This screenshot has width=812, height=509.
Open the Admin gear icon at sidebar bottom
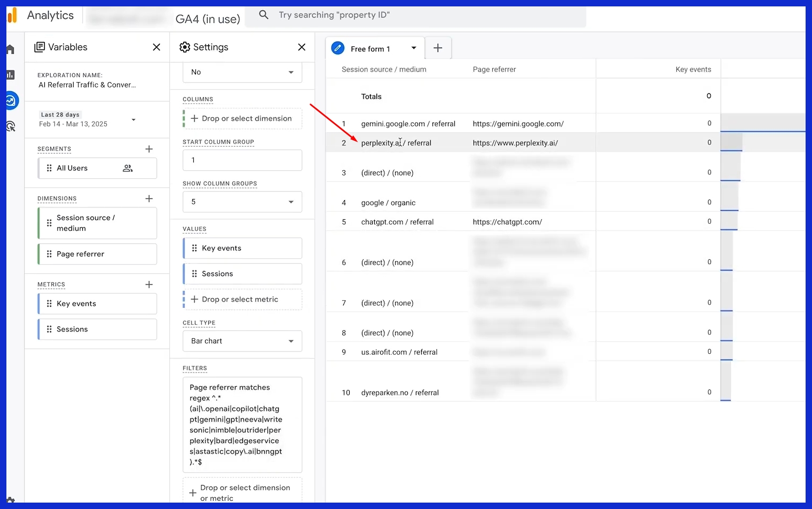pyautogui.click(x=11, y=500)
